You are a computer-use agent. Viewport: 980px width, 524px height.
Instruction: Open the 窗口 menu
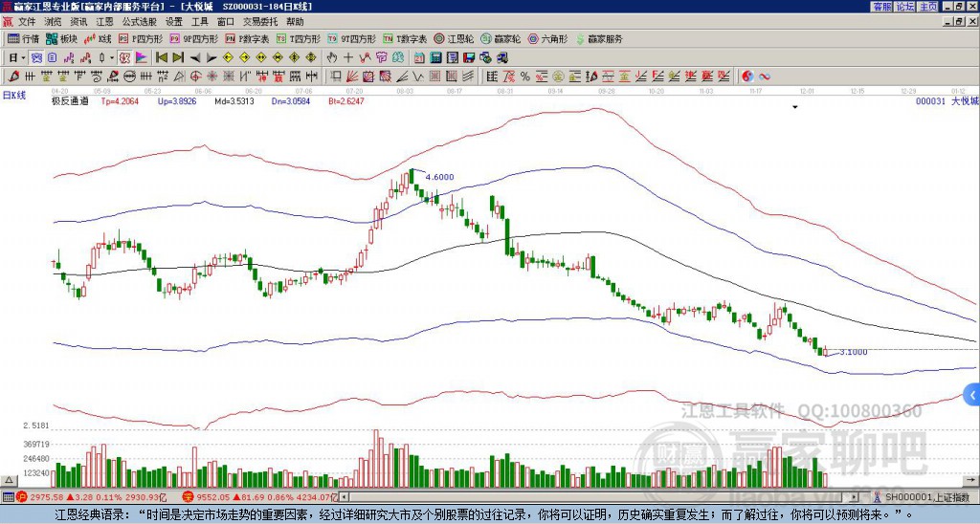pyautogui.click(x=226, y=22)
